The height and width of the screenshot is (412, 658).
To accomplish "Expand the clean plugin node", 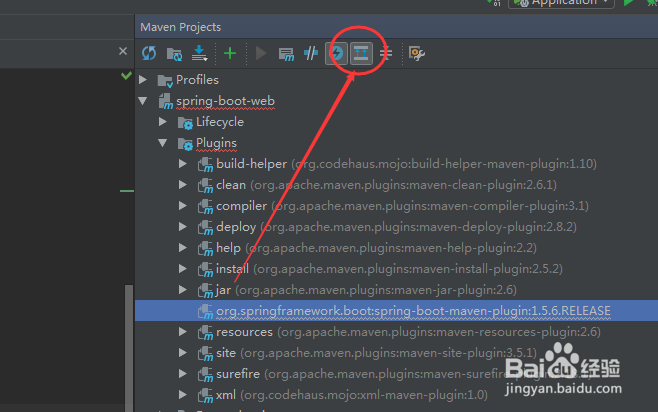I will 183,185.
